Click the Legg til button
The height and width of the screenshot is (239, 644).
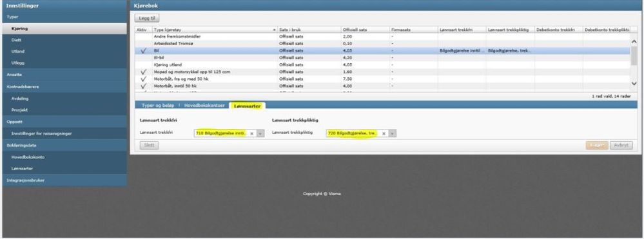(146, 19)
